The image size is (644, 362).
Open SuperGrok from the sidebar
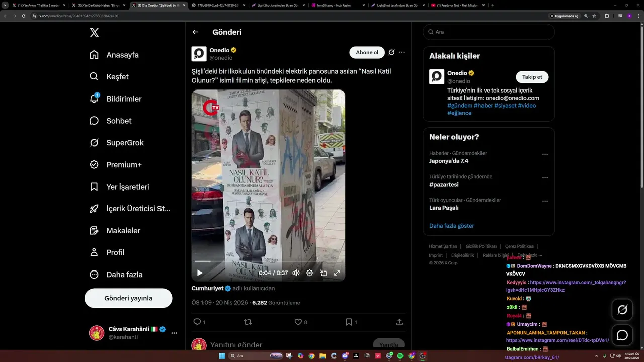pos(116,143)
